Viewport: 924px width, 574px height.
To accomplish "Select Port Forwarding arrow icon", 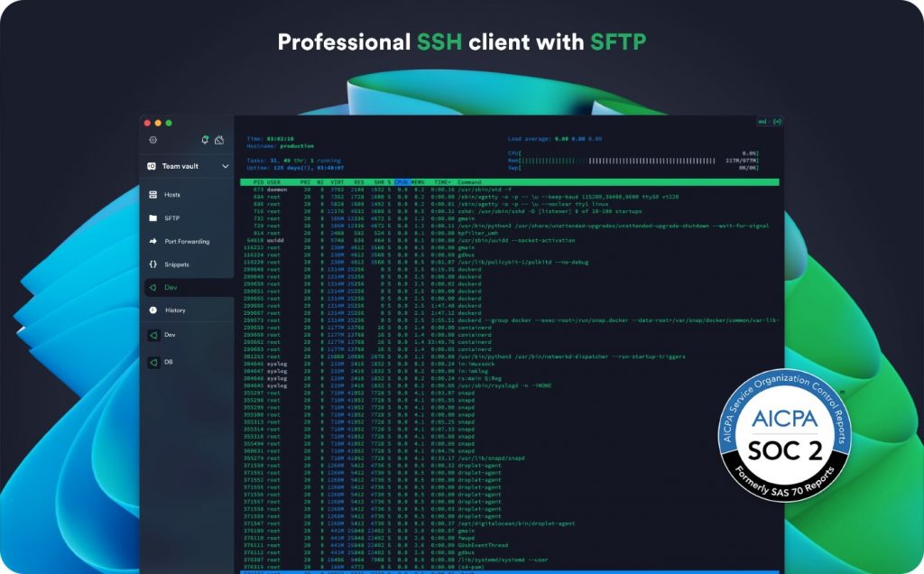I will coord(152,241).
